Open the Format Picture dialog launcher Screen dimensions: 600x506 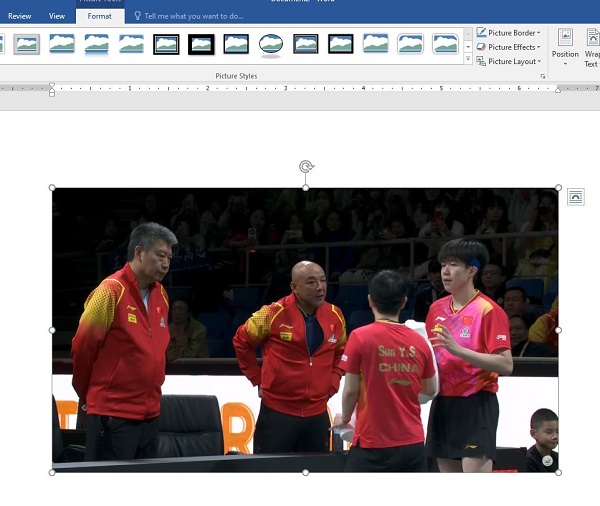[543, 77]
